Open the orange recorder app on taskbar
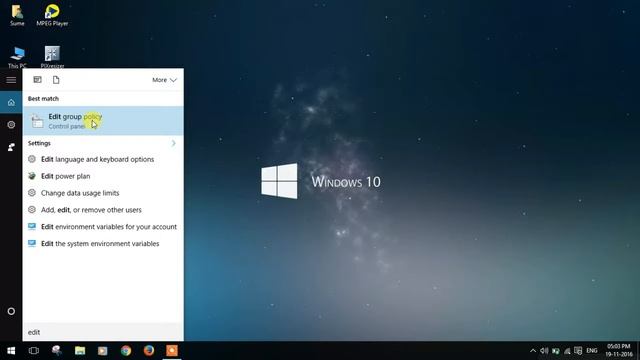 point(172,351)
